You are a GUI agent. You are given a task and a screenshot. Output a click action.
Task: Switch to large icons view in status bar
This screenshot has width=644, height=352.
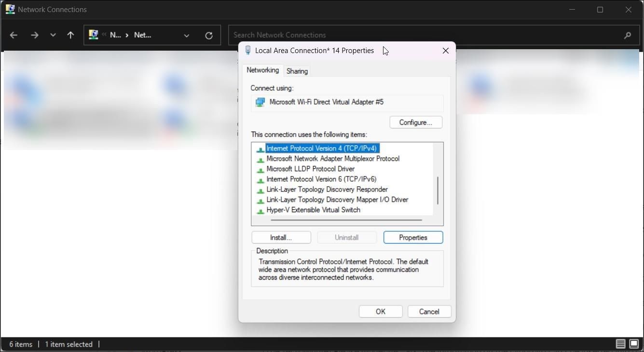(x=634, y=344)
